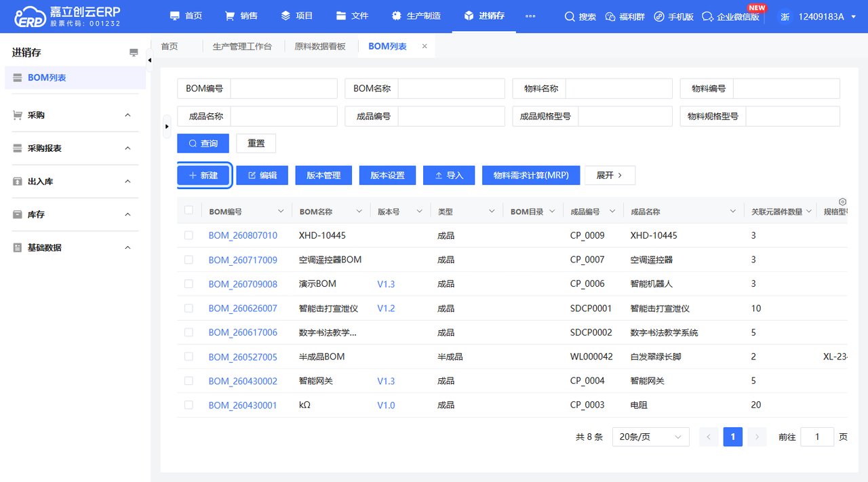Click the BOM编号 filter input
This screenshot has width=868, height=482.
[284, 89]
